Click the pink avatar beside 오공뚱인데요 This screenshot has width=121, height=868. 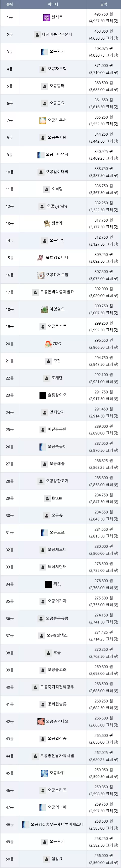[41, 721]
